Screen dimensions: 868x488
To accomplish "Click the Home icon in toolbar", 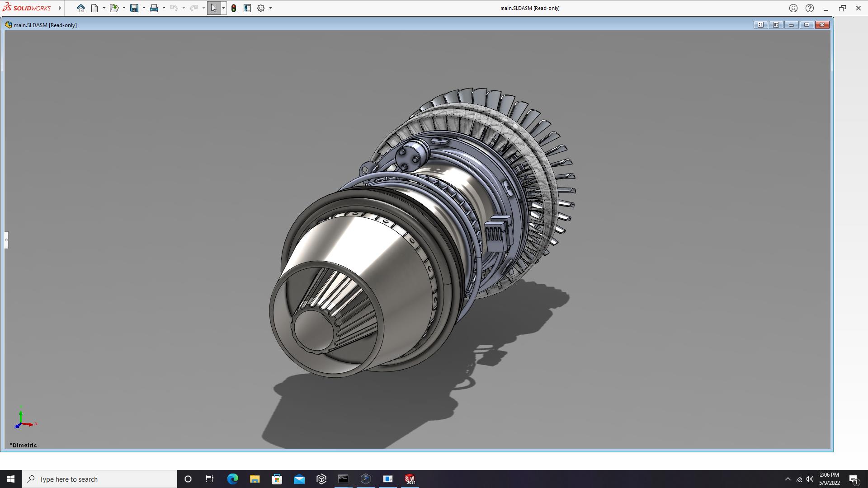I will [80, 8].
